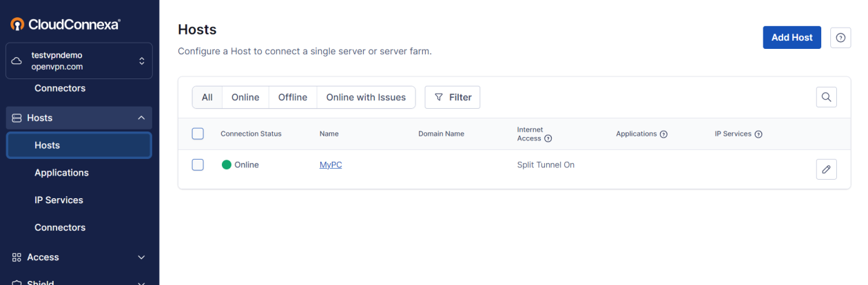Click the help question mark icon

[840, 38]
